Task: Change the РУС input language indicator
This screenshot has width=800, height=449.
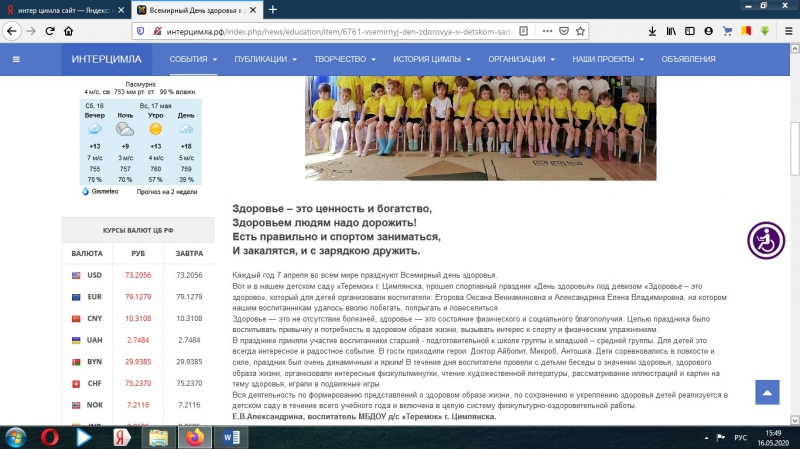Action: 740,437
